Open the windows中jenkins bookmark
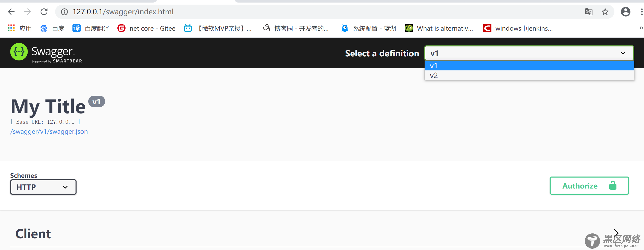Screen dimensions: 644x250 518,28
